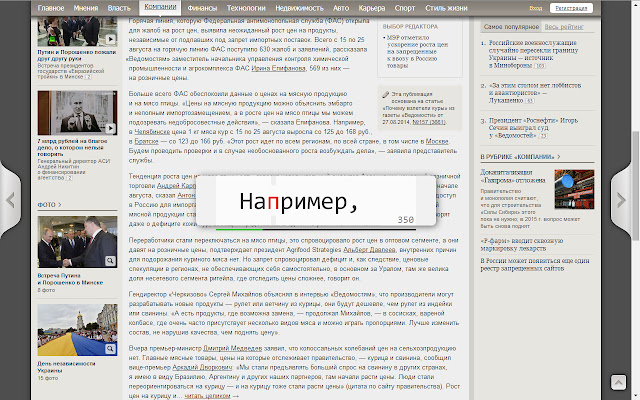The image size is (640, 400).
Task: Open article about Russian servicemen crossing Ukraine border
Action: 533,54
